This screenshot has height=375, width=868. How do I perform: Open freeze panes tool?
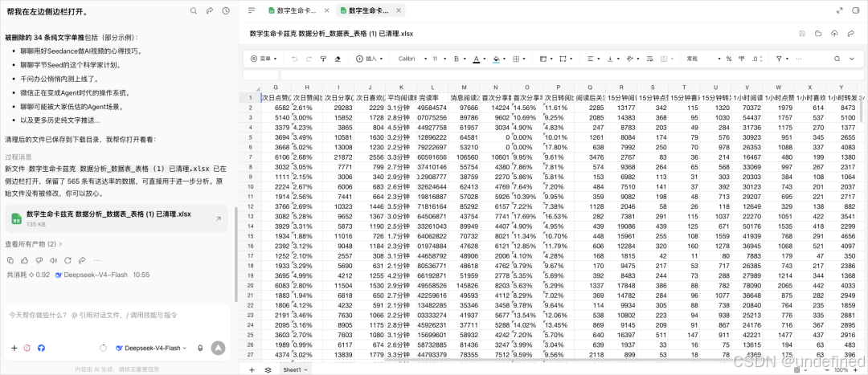pos(543,59)
